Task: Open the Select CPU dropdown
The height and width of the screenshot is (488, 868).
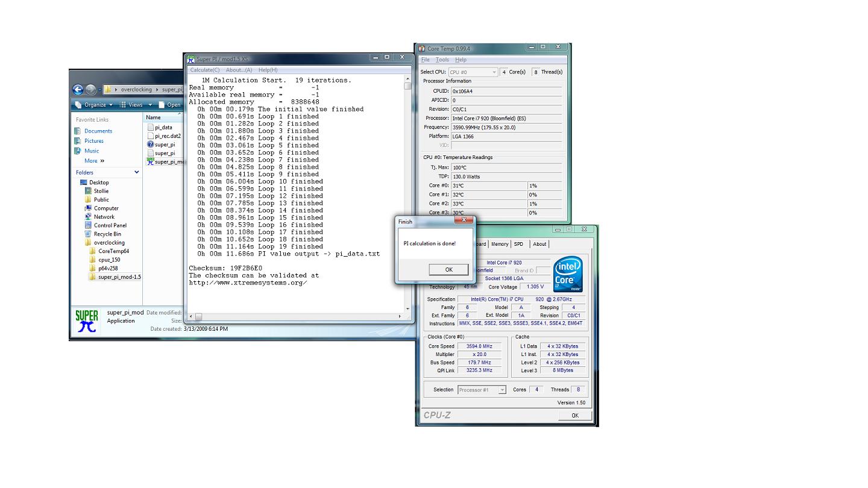Action: click(473, 72)
